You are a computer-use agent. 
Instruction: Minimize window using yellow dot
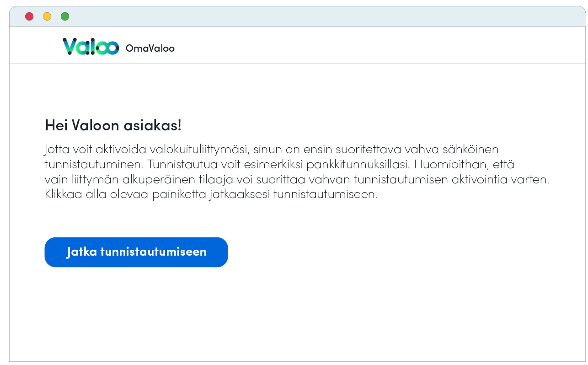click(47, 16)
